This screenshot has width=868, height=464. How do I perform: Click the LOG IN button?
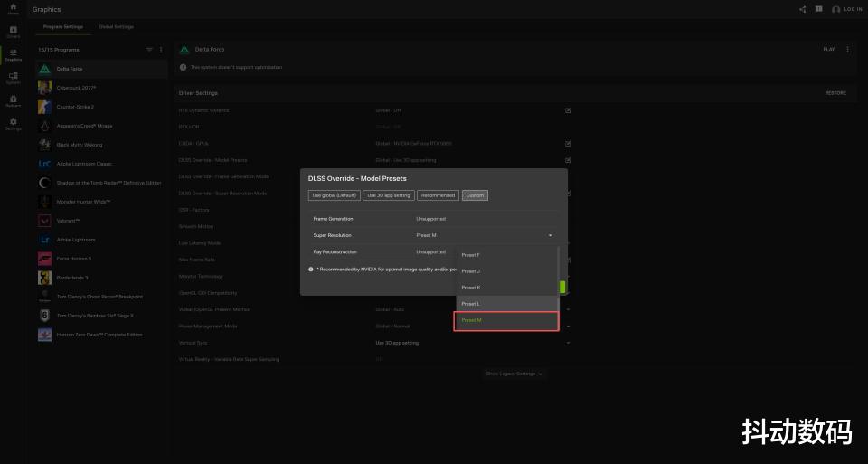coord(846,9)
